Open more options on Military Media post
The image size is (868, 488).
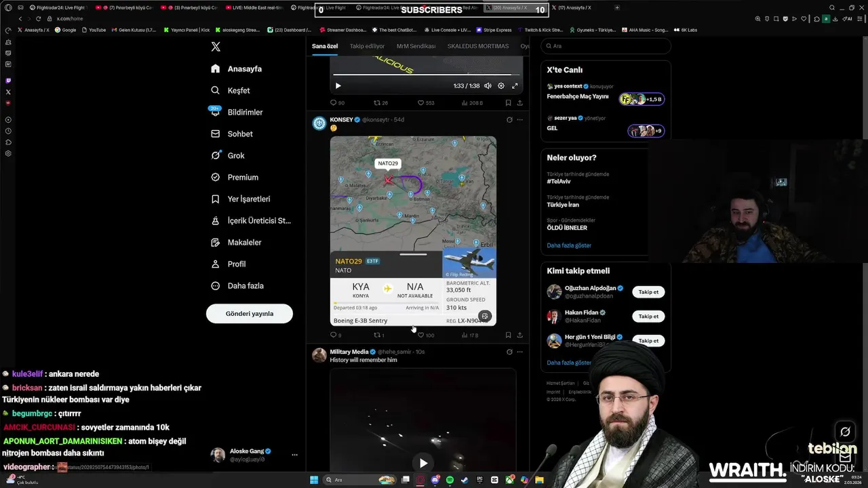(x=520, y=352)
